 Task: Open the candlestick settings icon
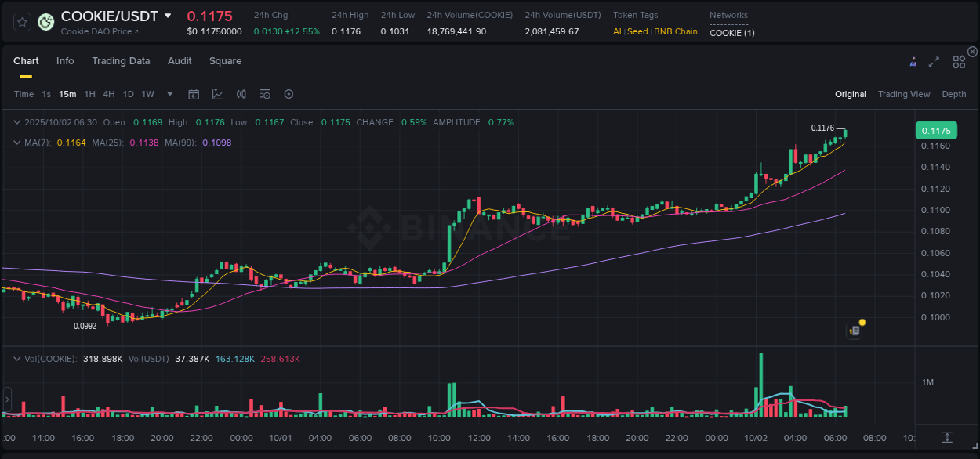pos(241,94)
